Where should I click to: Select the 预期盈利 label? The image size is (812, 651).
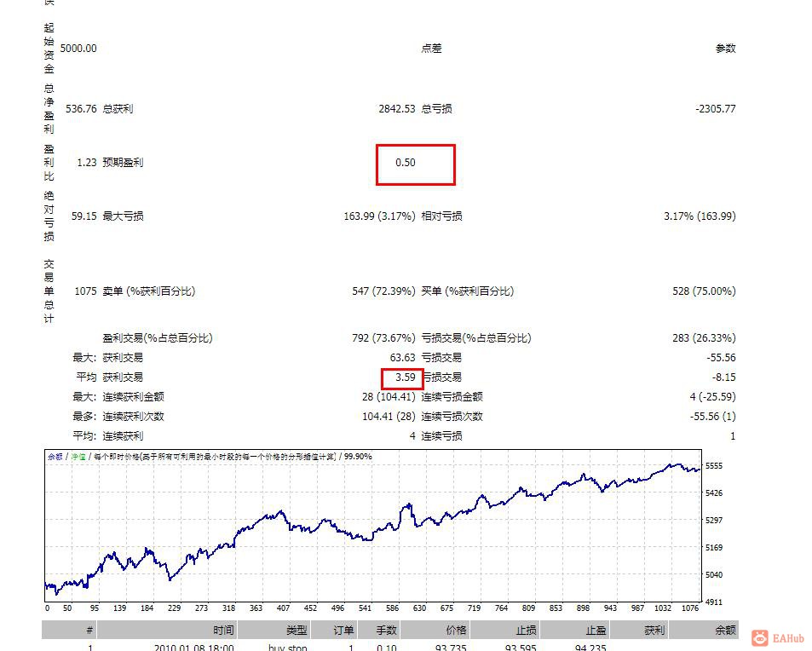[x=123, y=163]
